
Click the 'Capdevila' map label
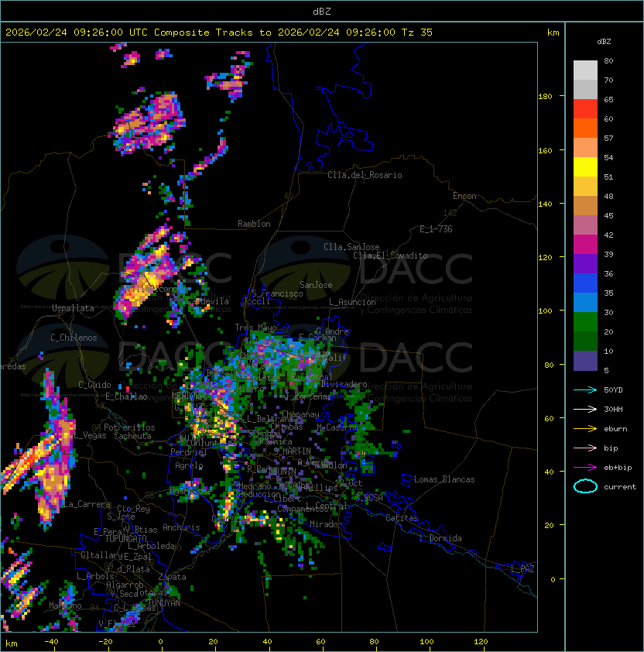(x=207, y=301)
